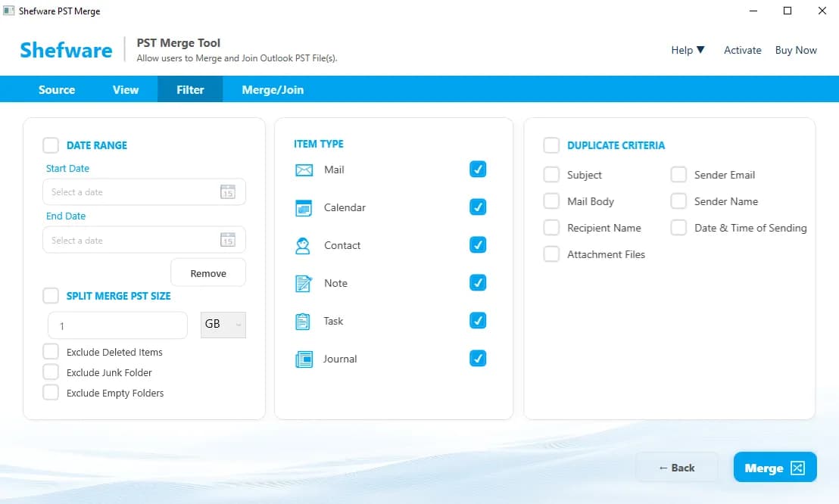Click the PST Merge Tool title
The height and width of the screenshot is (504, 839).
[x=179, y=43]
